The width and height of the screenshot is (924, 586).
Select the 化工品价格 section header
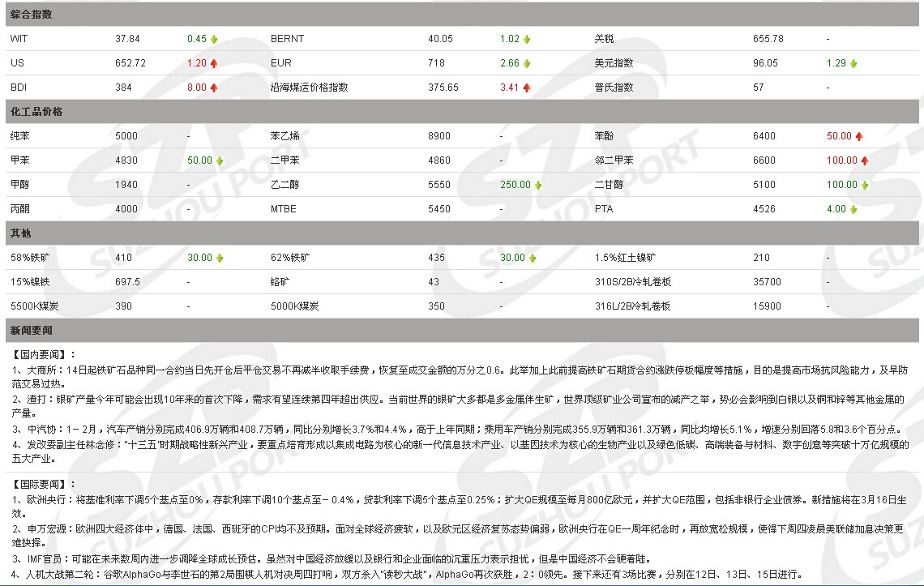pos(462,111)
